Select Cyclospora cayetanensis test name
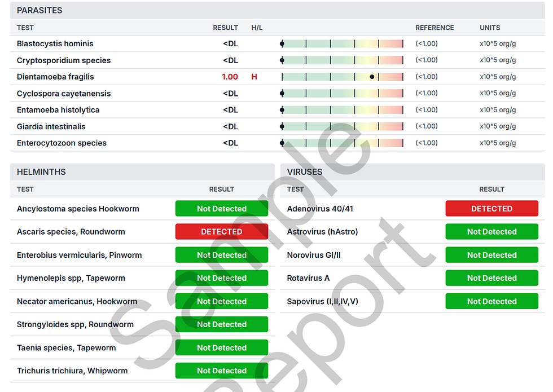 tap(64, 94)
